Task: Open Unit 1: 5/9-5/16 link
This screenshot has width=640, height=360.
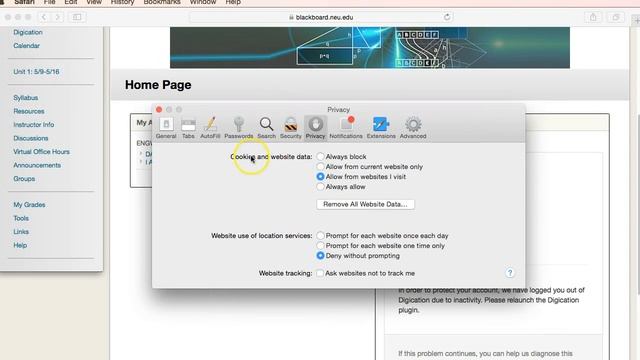Action: 36,72
